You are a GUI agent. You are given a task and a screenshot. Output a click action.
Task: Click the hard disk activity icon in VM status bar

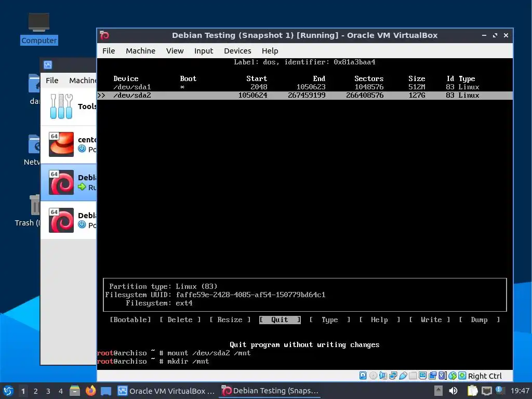coord(363,376)
